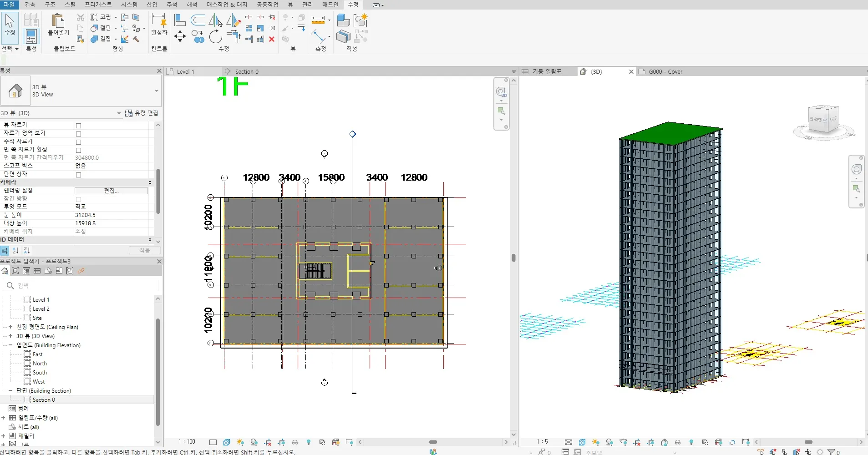Open the 매스작업 & 대지 ribbon tab
Viewport: 868px width, 455px height.
[227, 5]
